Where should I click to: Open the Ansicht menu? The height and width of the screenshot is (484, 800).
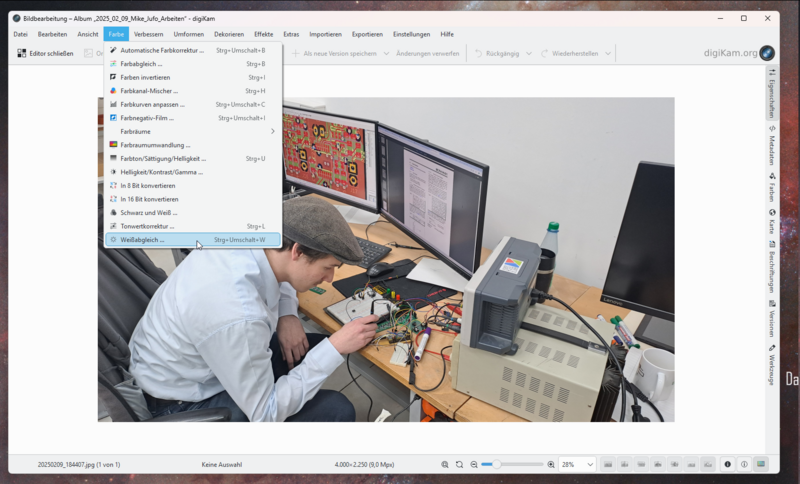tap(88, 34)
